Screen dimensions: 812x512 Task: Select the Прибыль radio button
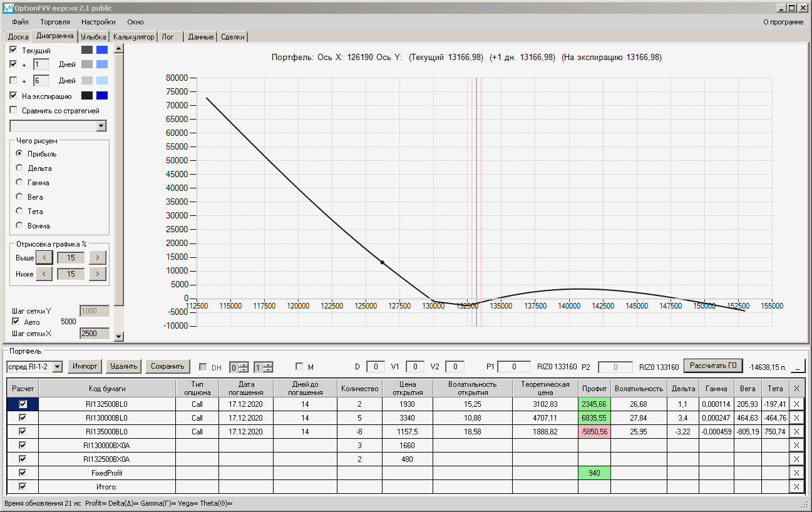[x=19, y=154]
